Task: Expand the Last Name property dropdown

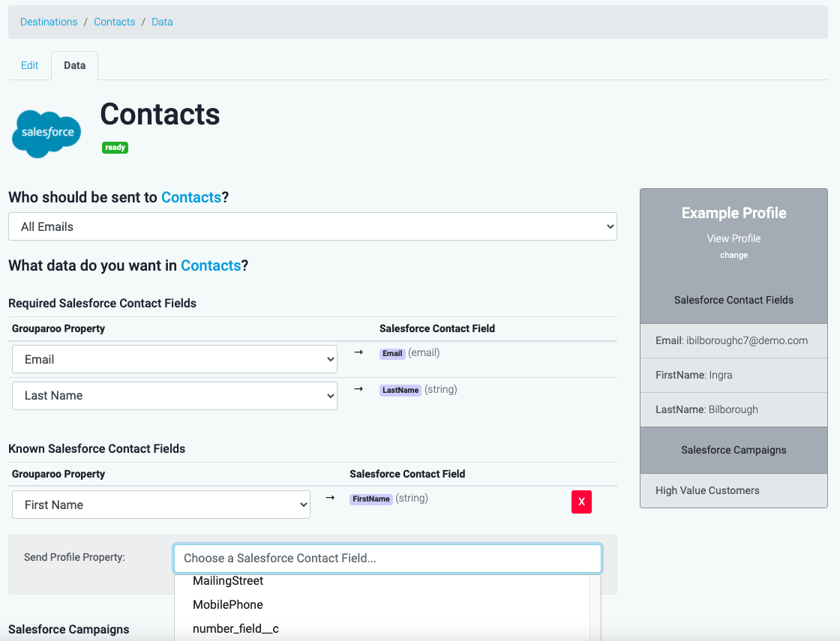Action: (x=175, y=396)
